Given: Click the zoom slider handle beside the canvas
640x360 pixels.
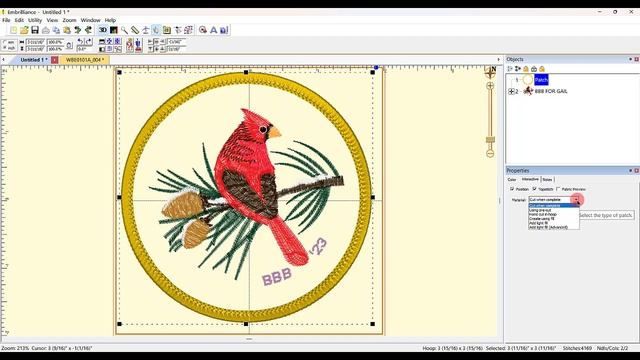Looking at the screenshot, I should pos(490,140).
